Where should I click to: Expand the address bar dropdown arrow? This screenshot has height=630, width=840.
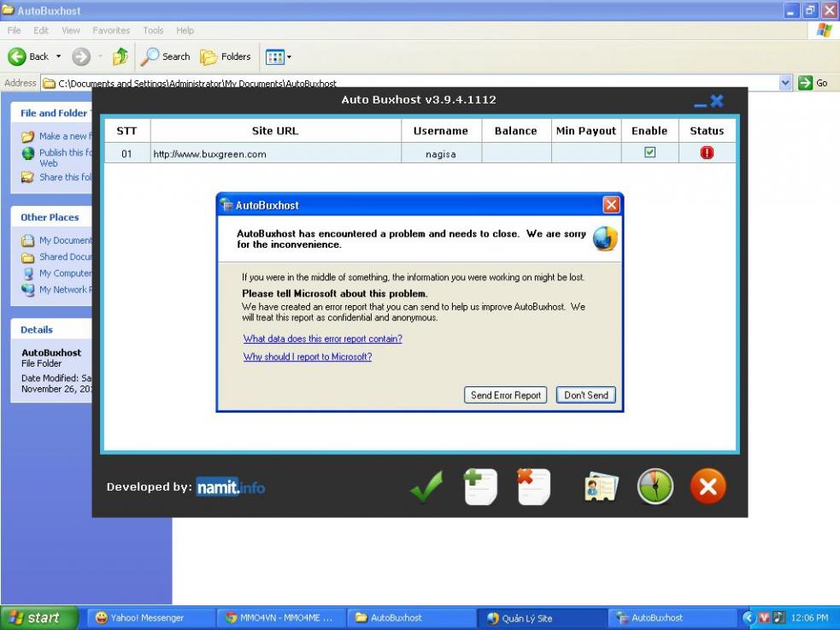[785, 83]
